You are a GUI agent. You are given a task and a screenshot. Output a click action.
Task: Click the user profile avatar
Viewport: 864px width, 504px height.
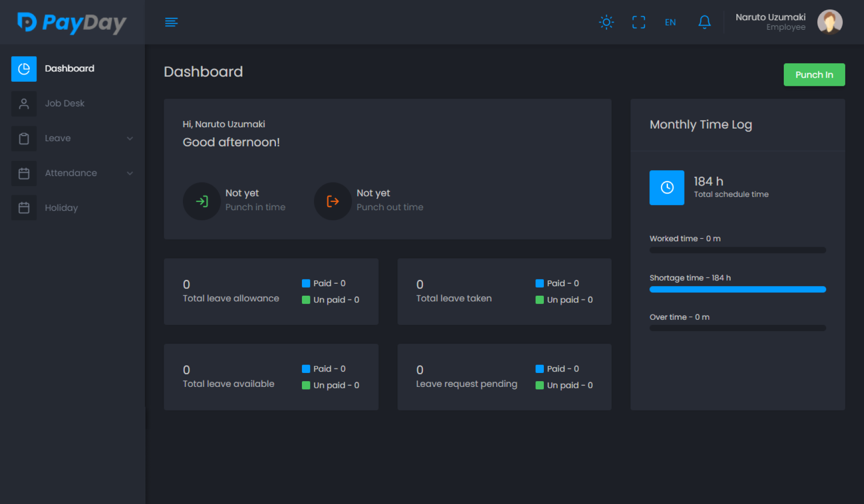tap(829, 22)
